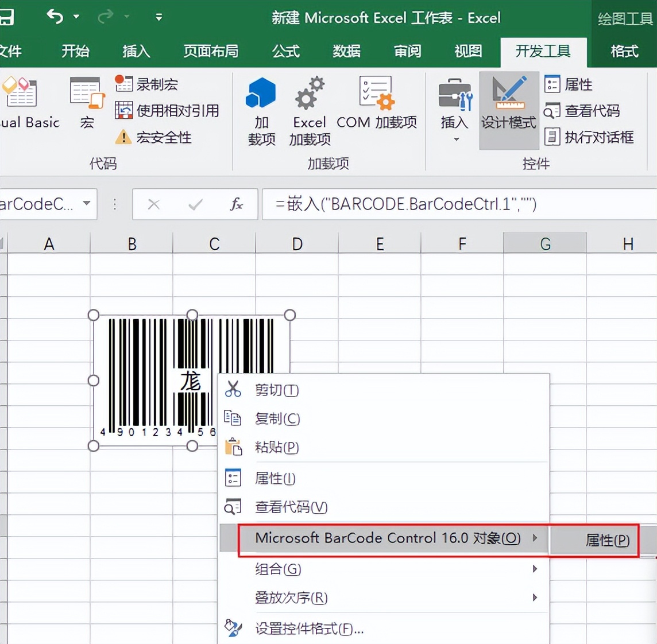Image resolution: width=657 pixels, height=644 pixels.
Task: Choose 属性(I) from context menu
Action: click(x=384, y=478)
